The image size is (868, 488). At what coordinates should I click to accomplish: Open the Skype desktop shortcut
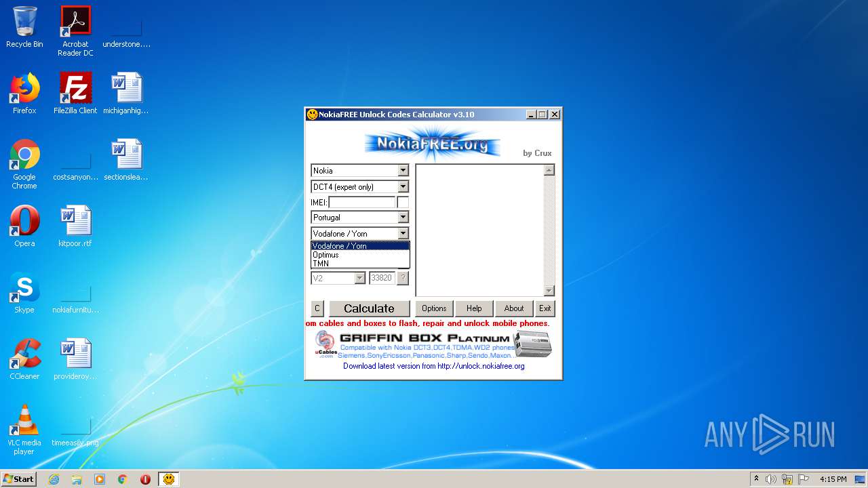24,293
